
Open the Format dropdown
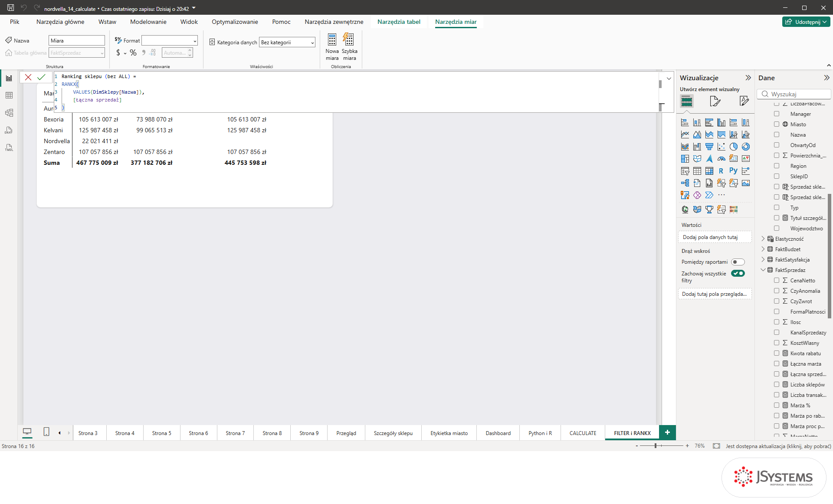pyautogui.click(x=170, y=40)
